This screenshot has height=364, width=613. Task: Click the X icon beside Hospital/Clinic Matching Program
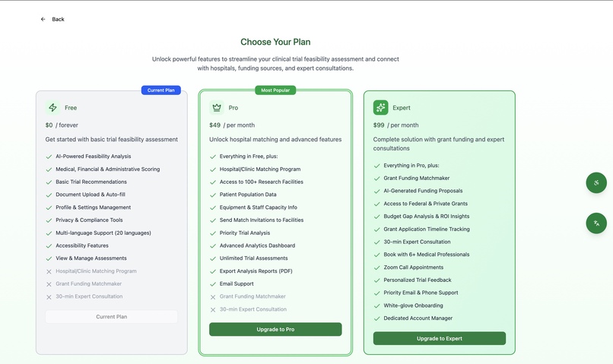click(49, 271)
